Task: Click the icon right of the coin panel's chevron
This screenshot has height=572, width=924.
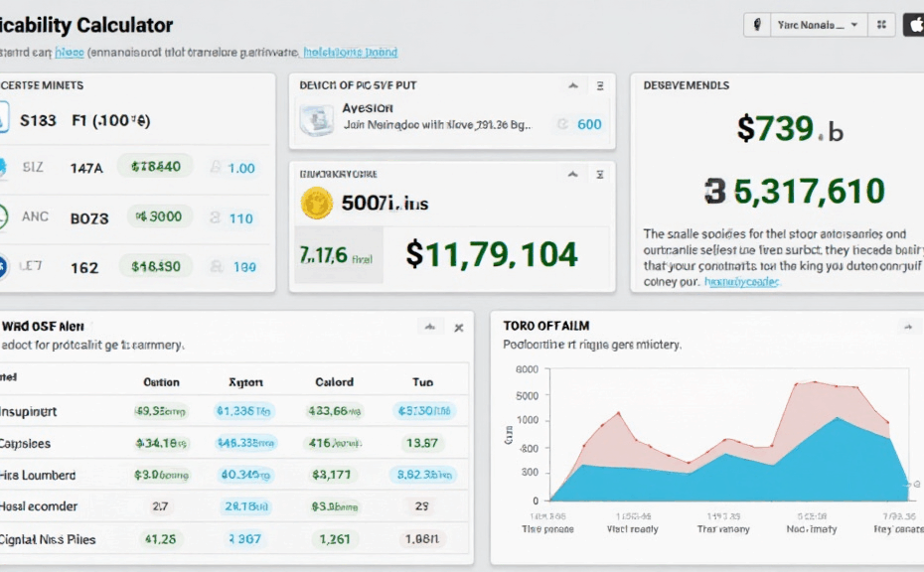Action: point(599,174)
